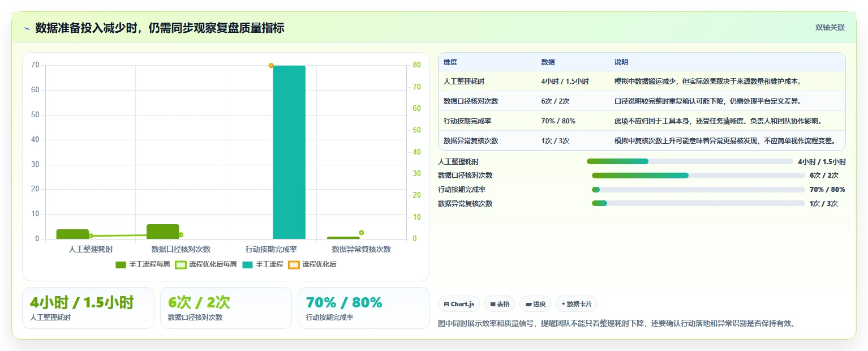Click the x-axis label 数据异常复核次数
The image size is (868, 351).
pyautogui.click(x=361, y=249)
